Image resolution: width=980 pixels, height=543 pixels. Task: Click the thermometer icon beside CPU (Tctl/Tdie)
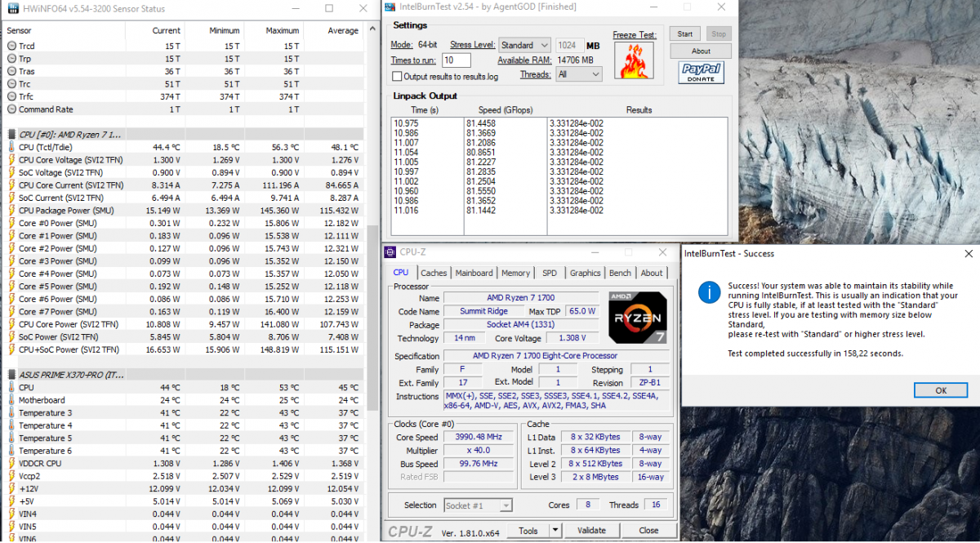(x=11, y=147)
